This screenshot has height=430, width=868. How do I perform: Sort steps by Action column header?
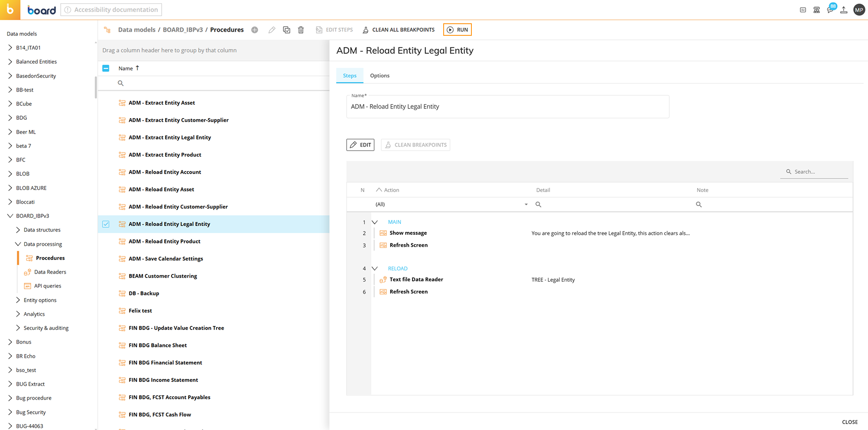pos(391,190)
